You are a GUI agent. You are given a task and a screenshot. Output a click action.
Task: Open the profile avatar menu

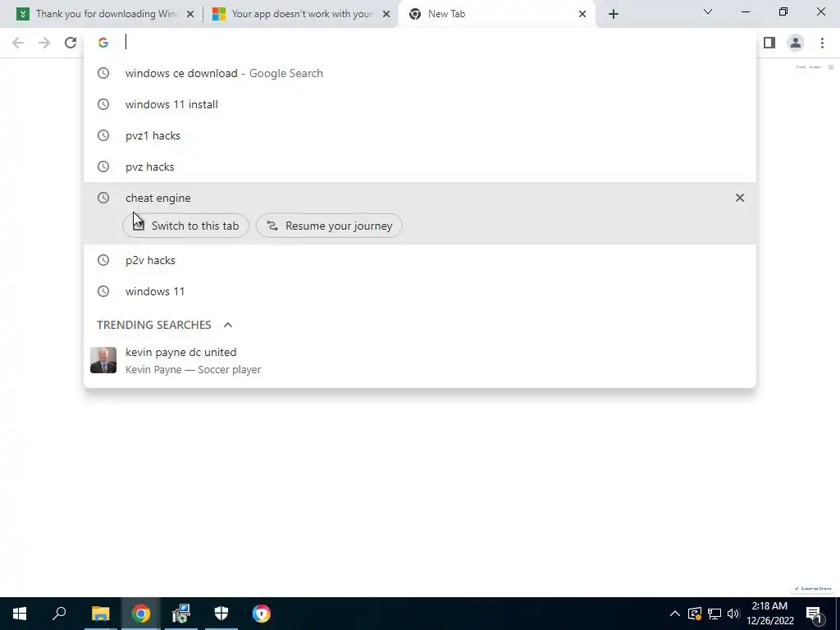pyautogui.click(x=796, y=43)
